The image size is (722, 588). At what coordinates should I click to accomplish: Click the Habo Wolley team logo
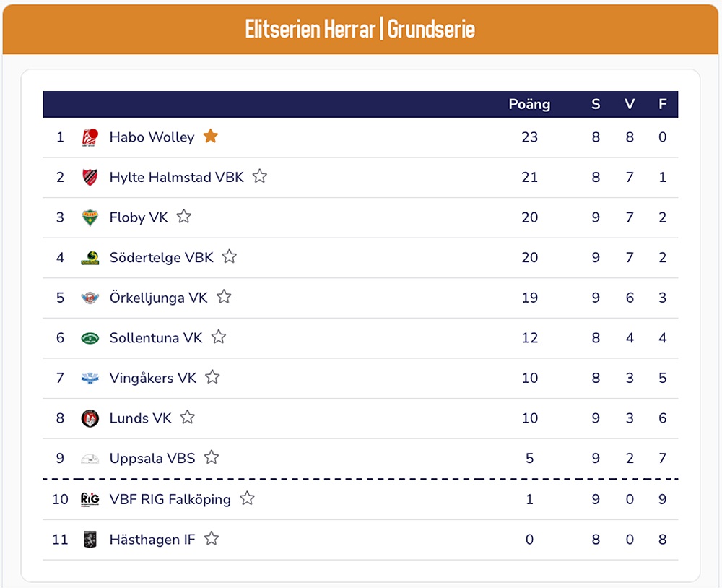coord(90,137)
